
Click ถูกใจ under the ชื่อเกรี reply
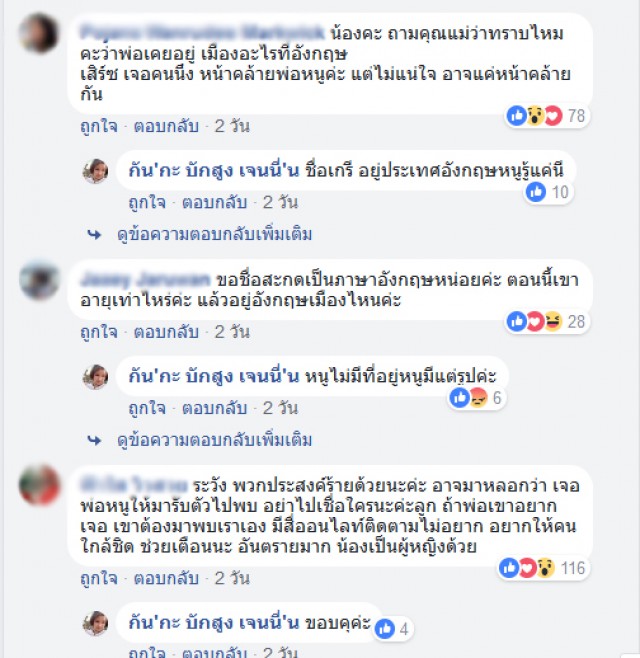[x=147, y=203]
